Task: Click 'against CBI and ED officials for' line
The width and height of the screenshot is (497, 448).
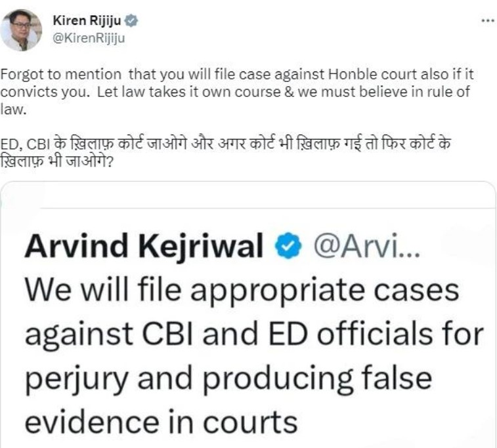Action: point(254,334)
